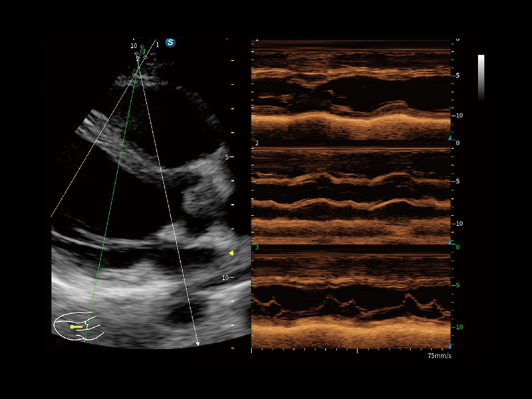Click the white arrowhead ending sample line
This screenshot has height=399, width=532.
[198, 344]
